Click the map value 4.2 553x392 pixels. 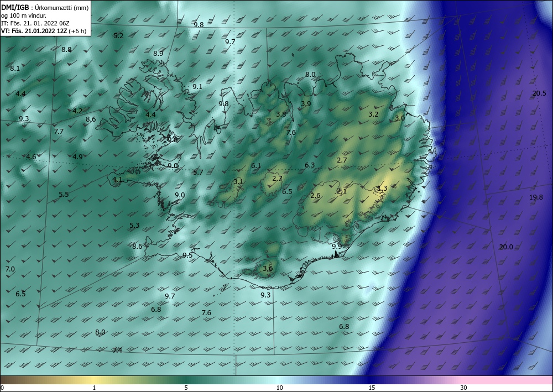77,111
